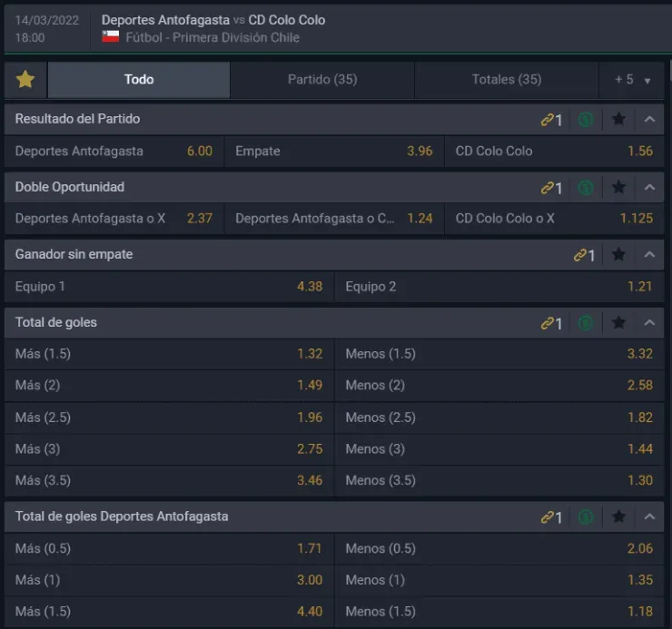Click the Chile flag icon
The width and height of the screenshot is (672, 629).
coord(111,37)
